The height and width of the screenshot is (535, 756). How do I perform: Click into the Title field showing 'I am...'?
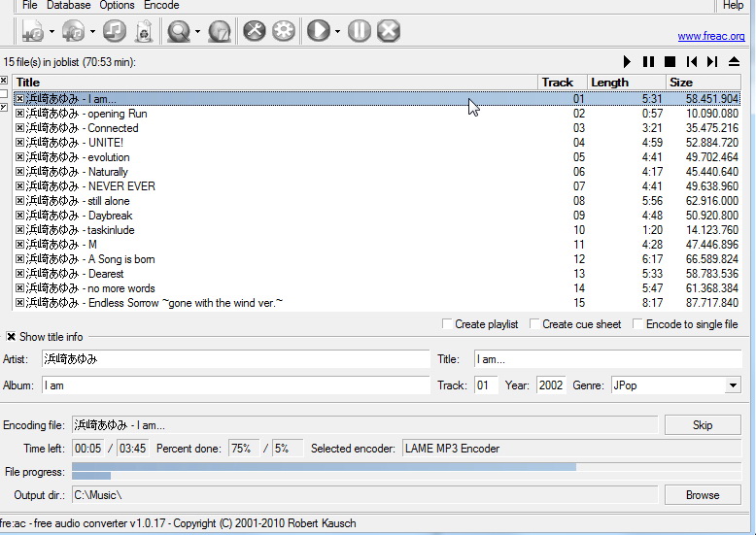click(607, 359)
